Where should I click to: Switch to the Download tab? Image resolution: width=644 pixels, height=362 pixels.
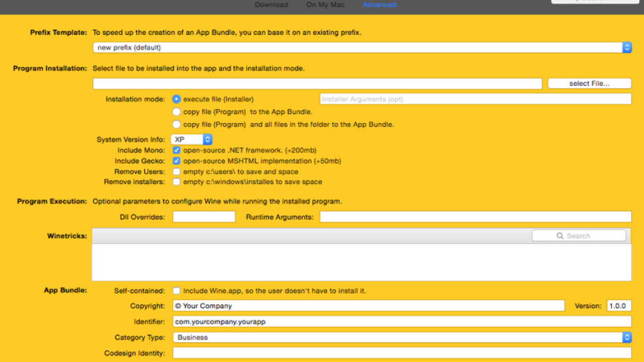click(271, 5)
